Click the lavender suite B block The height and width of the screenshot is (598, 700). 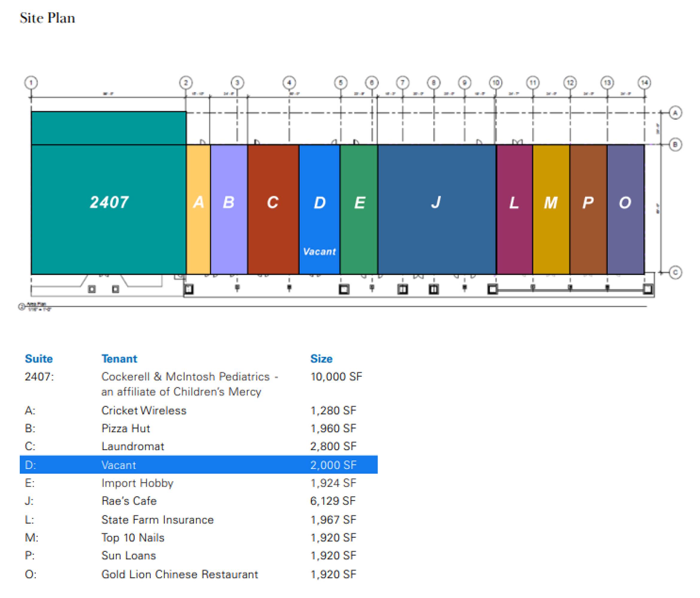tap(229, 209)
